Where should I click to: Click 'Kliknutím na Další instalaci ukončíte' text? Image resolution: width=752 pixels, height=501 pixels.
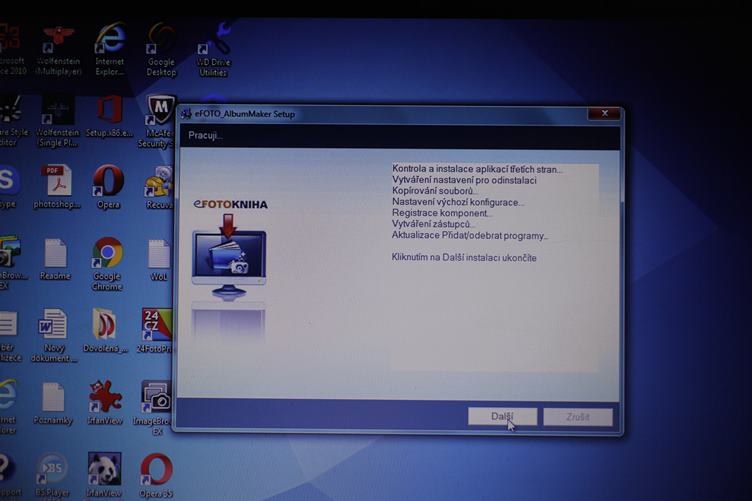pyautogui.click(x=464, y=257)
